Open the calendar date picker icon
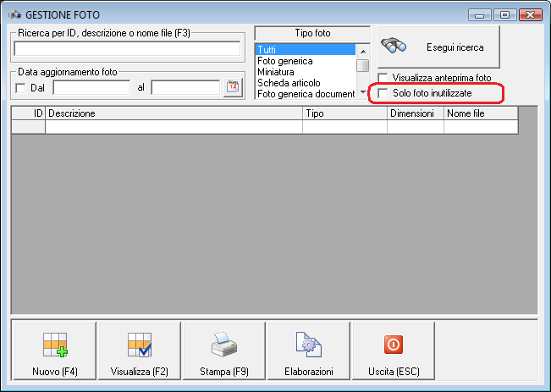This screenshot has width=551, height=392. [233, 87]
